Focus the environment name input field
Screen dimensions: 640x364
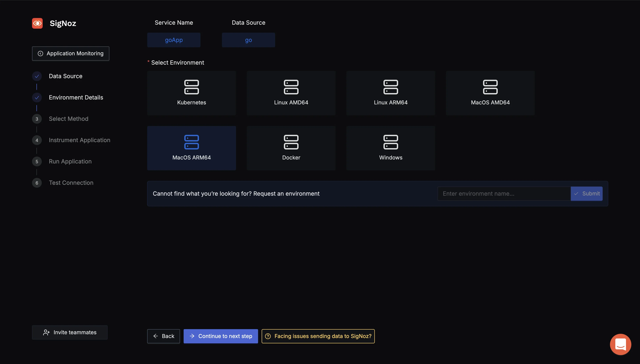[504, 194]
